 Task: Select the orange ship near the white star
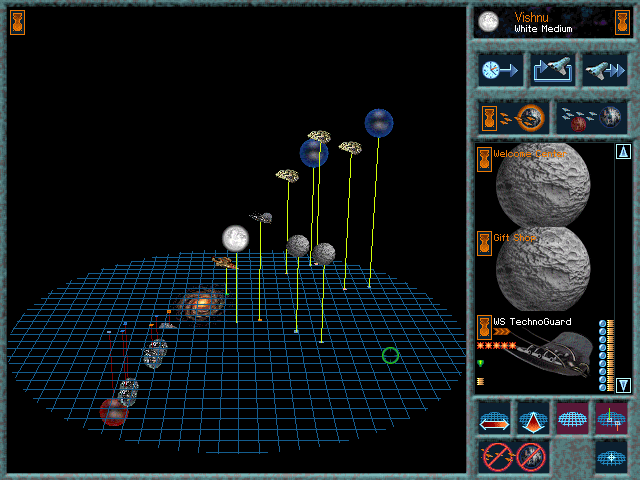point(224,262)
